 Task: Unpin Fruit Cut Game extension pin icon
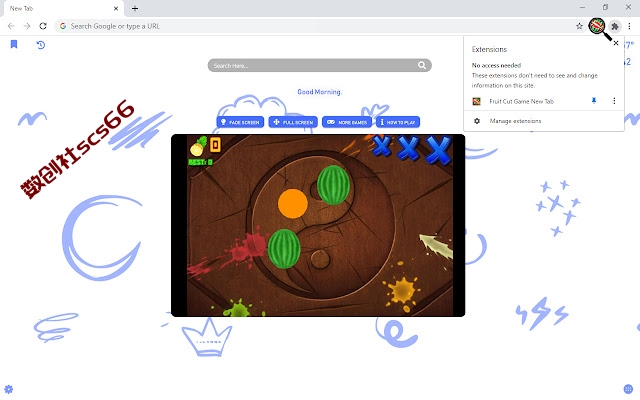pos(594,101)
